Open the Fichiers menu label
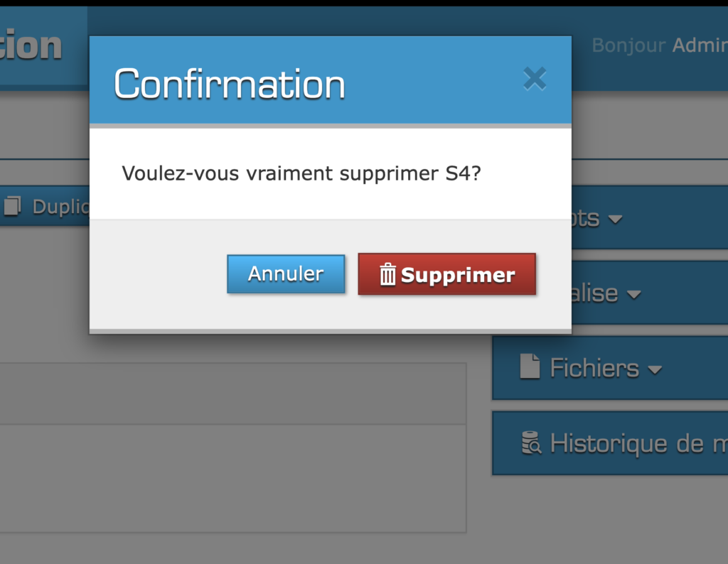This screenshot has width=728, height=564. (594, 368)
